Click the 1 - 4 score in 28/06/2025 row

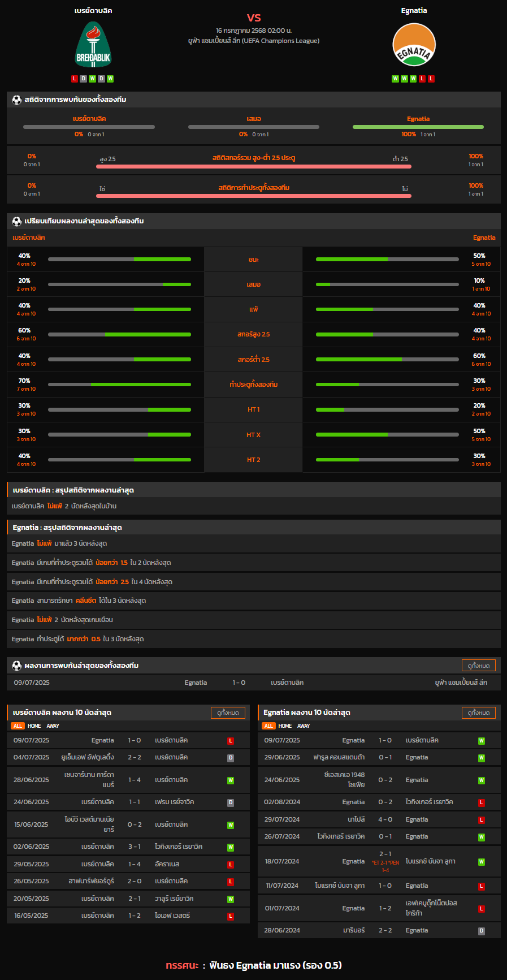point(135,780)
